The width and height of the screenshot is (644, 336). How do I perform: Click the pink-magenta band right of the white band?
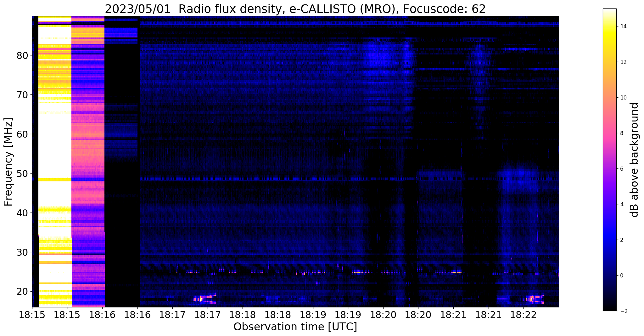coord(88,162)
